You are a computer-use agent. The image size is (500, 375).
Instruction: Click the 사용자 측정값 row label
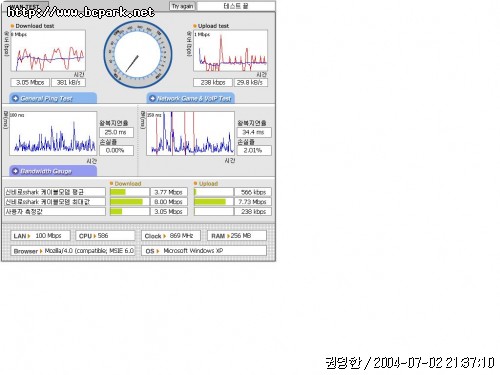tap(55, 212)
